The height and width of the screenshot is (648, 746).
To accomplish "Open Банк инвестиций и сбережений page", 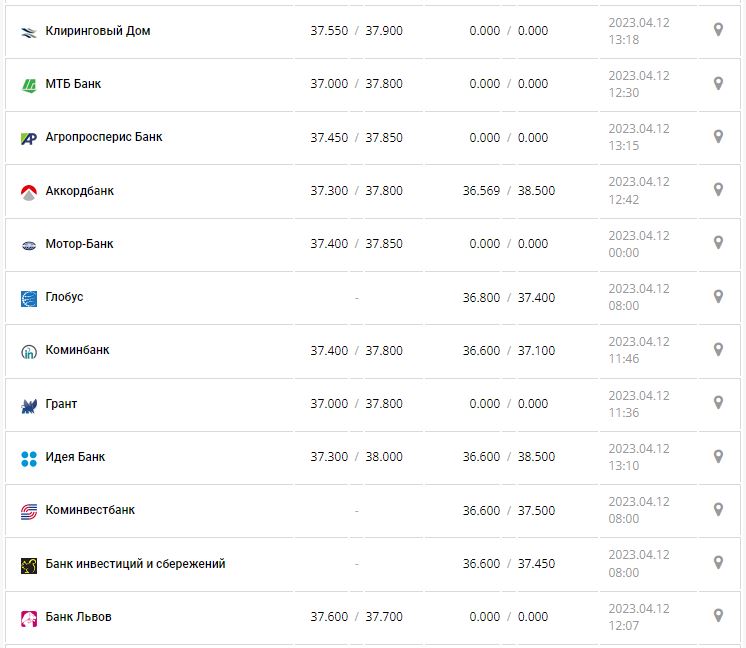I will [x=135, y=564].
